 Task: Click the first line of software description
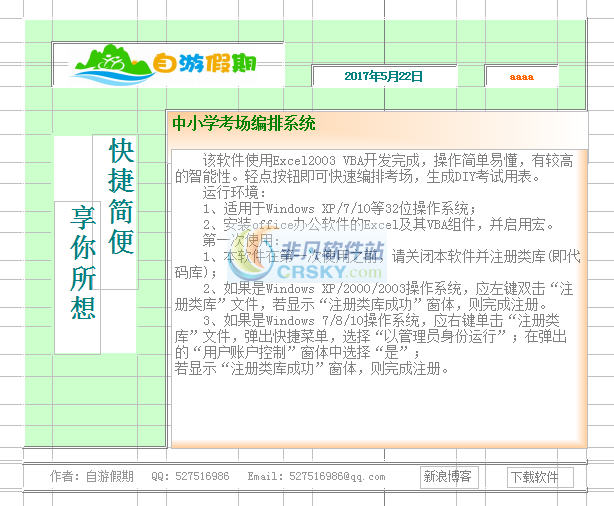(x=388, y=160)
